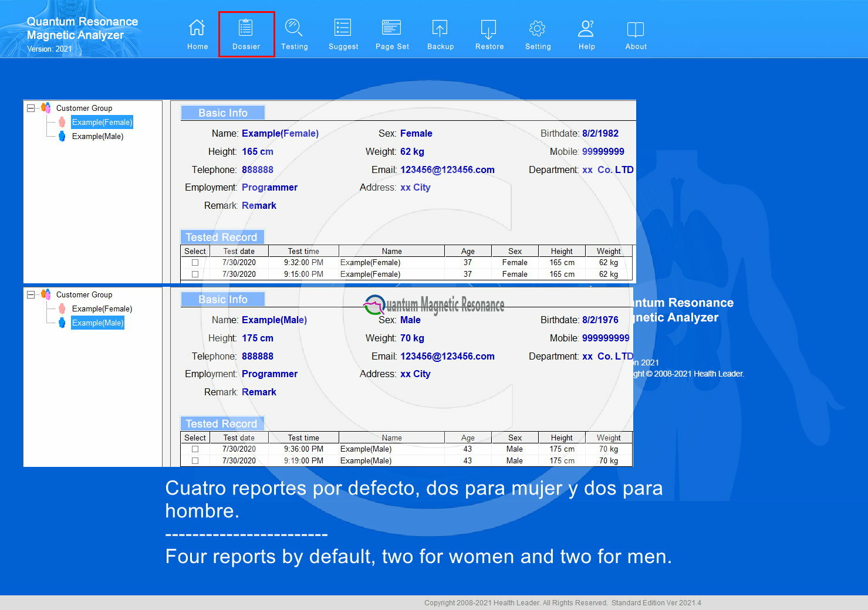This screenshot has height=610, width=868.
Task: Click the "xx City" address in the male dossier
Action: coord(415,374)
